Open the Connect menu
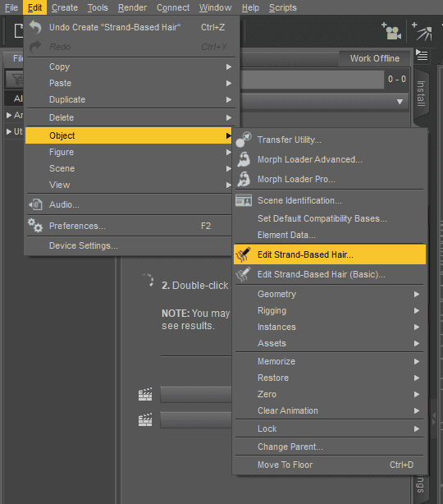 point(173,7)
